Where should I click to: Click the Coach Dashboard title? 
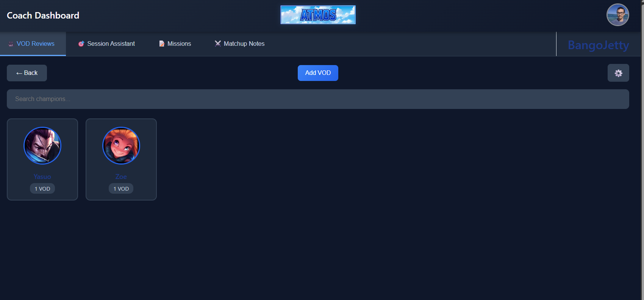[43, 16]
